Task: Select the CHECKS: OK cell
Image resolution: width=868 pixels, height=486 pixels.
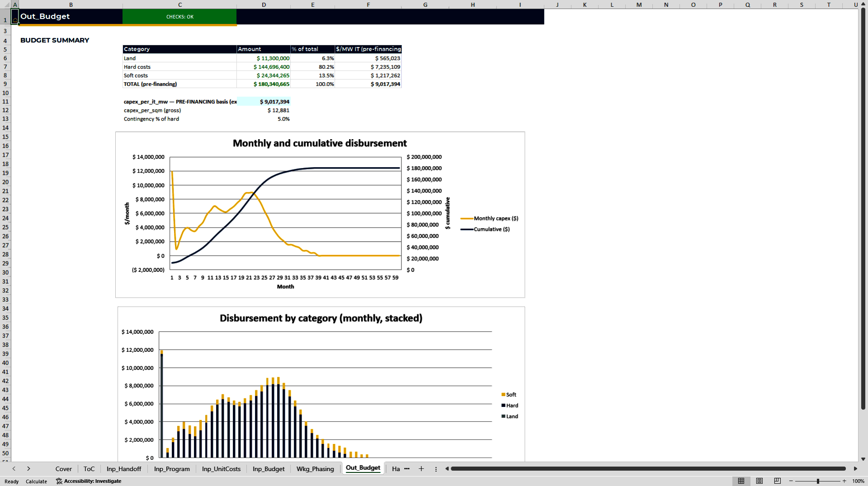Action: [179, 17]
